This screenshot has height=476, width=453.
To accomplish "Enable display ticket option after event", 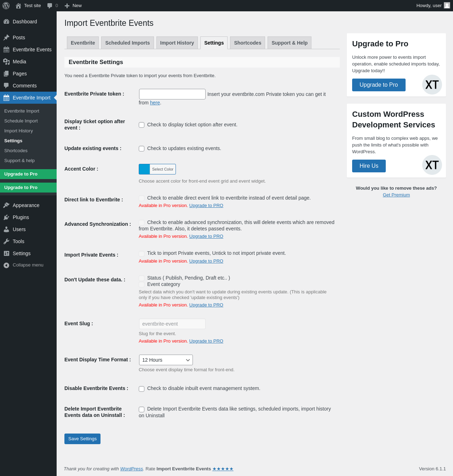I will 142,125.
